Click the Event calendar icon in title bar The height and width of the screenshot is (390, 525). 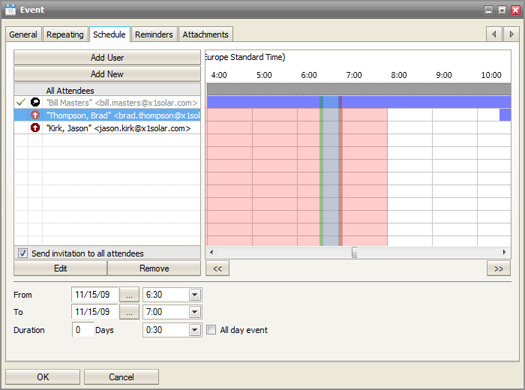pos(10,10)
